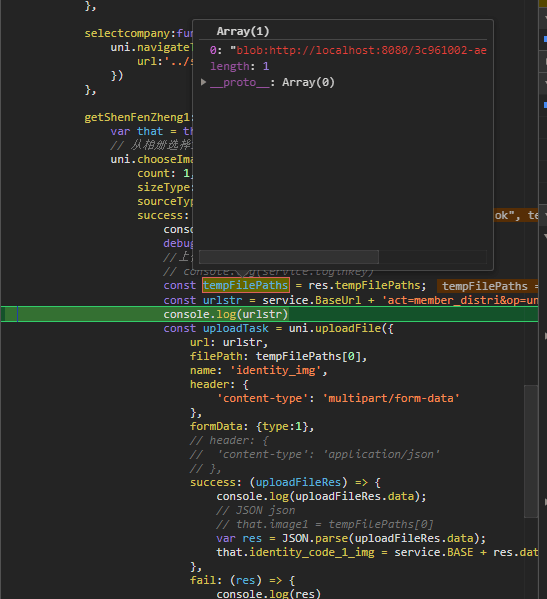The width and height of the screenshot is (547, 599).
Task: Click the url: urlstr, line
Action: point(229,342)
